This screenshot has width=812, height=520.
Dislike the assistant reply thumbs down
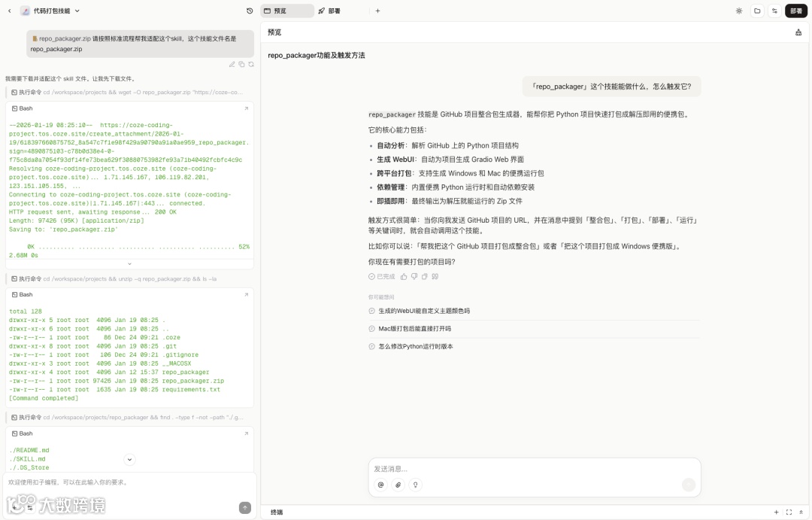tap(414, 276)
